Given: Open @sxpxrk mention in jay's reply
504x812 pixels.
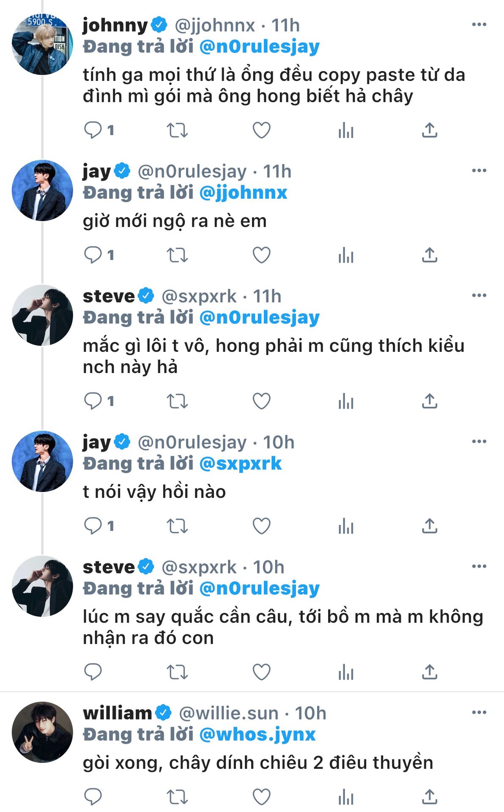Looking at the screenshot, I should click(x=240, y=464).
